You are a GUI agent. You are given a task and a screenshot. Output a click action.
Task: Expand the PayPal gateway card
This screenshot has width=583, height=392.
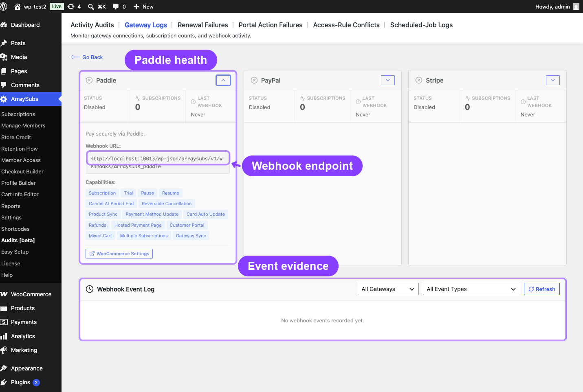[x=388, y=80]
